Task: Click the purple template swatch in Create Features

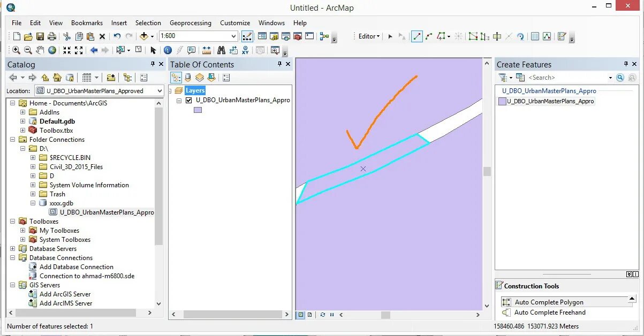Action: (502, 101)
